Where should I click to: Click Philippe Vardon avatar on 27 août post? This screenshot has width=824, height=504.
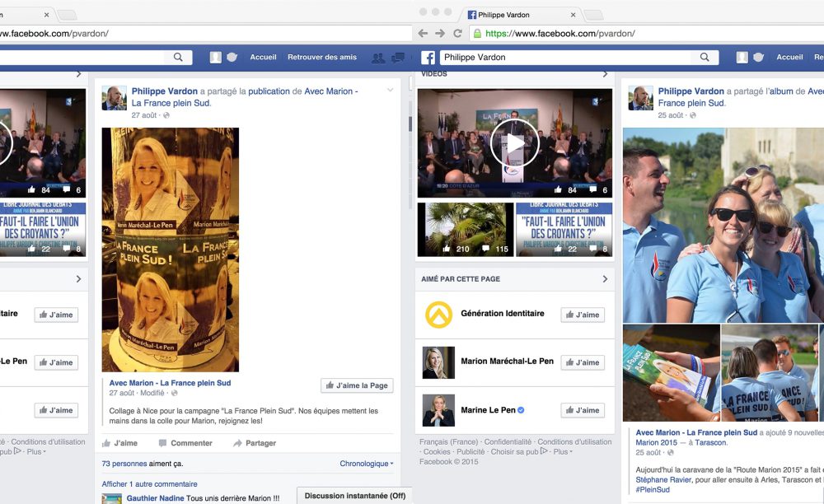pyautogui.click(x=114, y=98)
